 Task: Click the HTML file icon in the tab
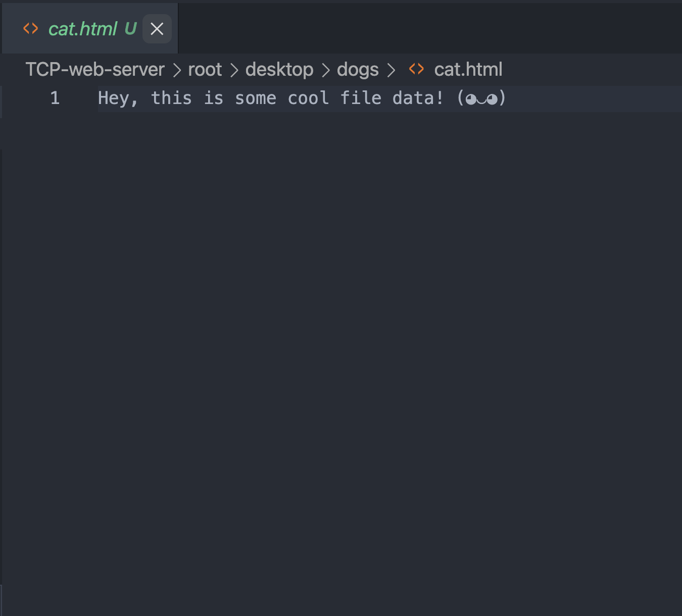(31, 29)
